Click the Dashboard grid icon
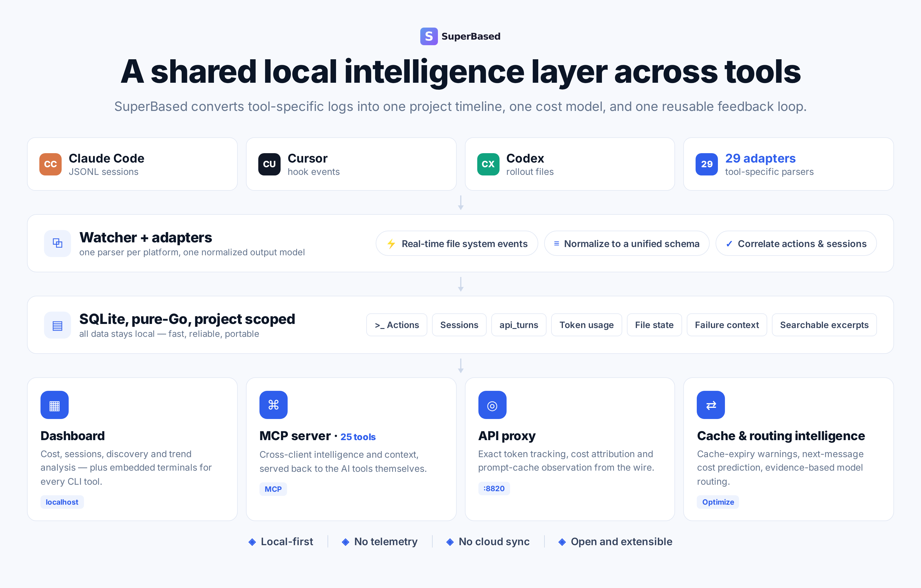Image resolution: width=921 pixels, height=588 pixels. tap(55, 405)
